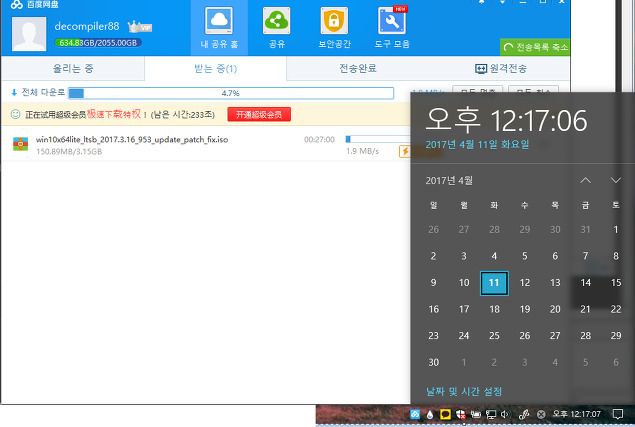Screen dimensions: 635x427
Task: Go to next month with the down chevron
Action: [x=616, y=180]
